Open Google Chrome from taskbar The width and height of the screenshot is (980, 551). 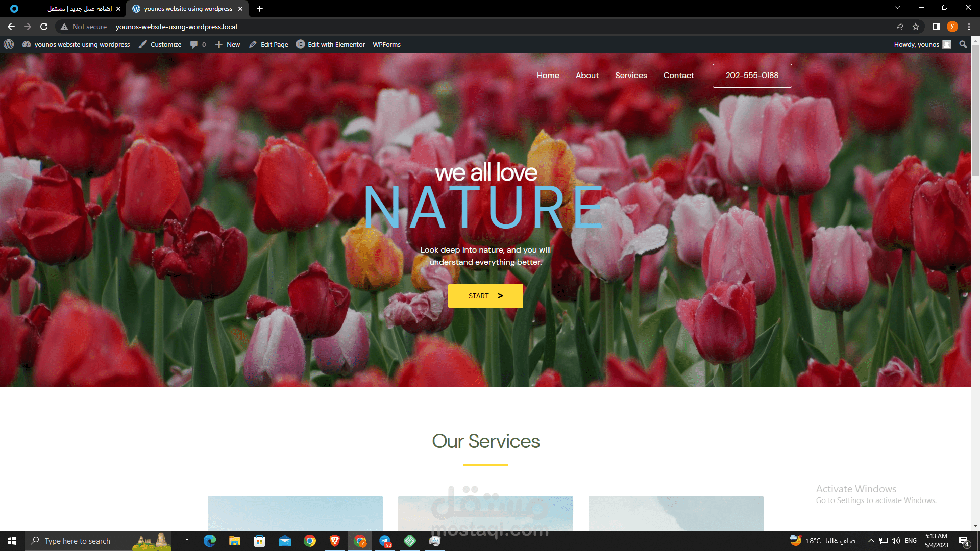coord(309,541)
